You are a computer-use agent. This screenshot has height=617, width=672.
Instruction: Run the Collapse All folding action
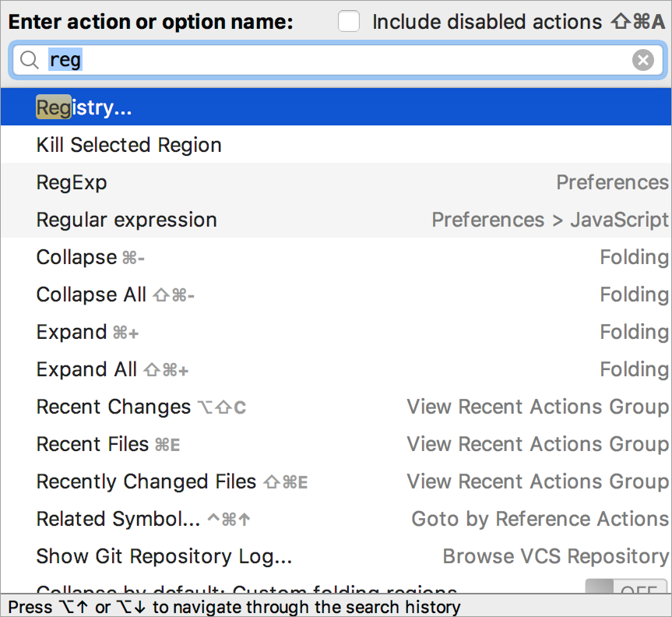point(336,294)
